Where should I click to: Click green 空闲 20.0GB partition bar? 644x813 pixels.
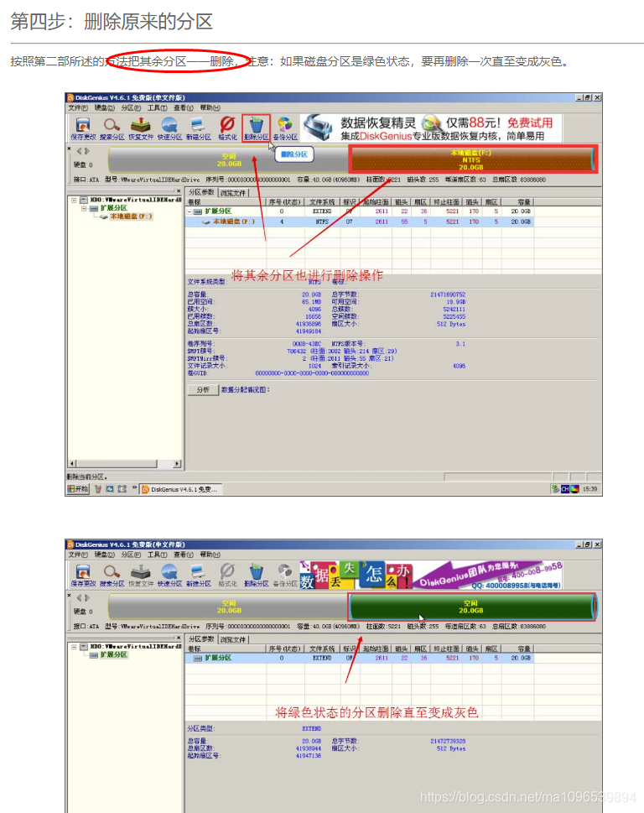tap(471, 607)
